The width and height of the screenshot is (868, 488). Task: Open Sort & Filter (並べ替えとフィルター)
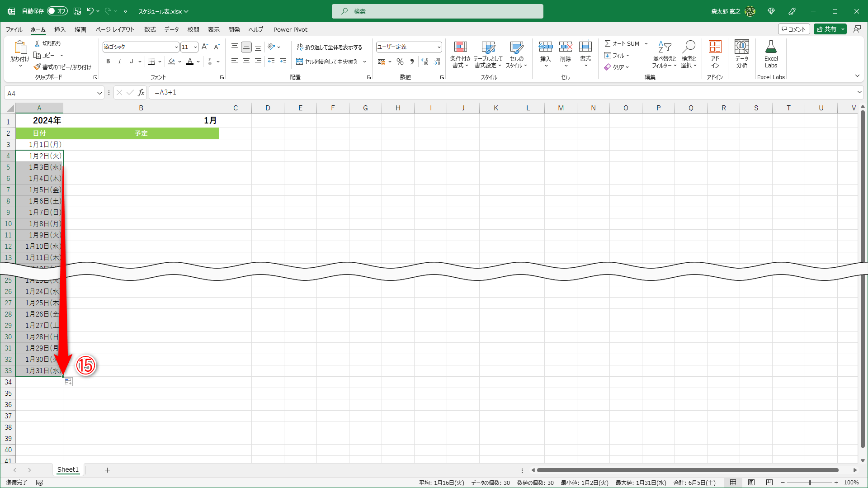pyautogui.click(x=665, y=54)
